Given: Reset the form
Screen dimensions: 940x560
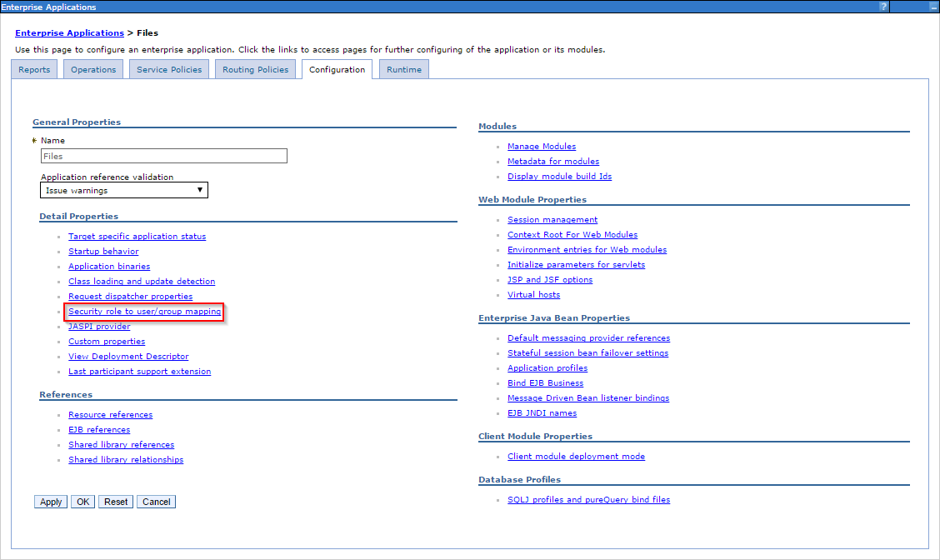Looking at the screenshot, I should [x=115, y=501].
